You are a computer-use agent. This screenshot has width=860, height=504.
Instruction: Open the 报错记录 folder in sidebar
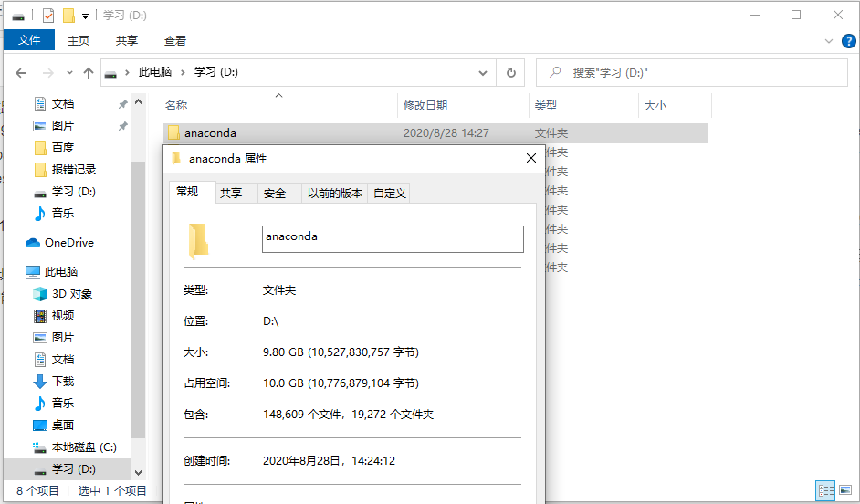[74, 170]
